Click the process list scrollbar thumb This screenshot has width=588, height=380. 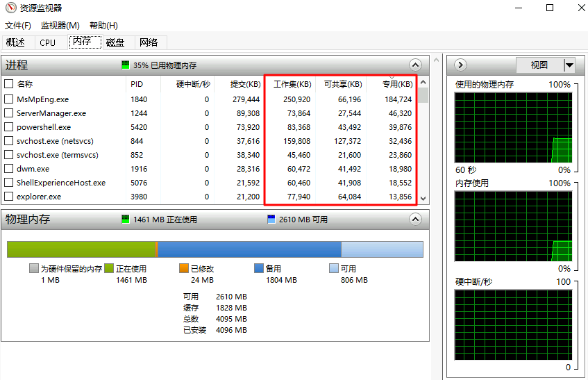click(423, 95)
